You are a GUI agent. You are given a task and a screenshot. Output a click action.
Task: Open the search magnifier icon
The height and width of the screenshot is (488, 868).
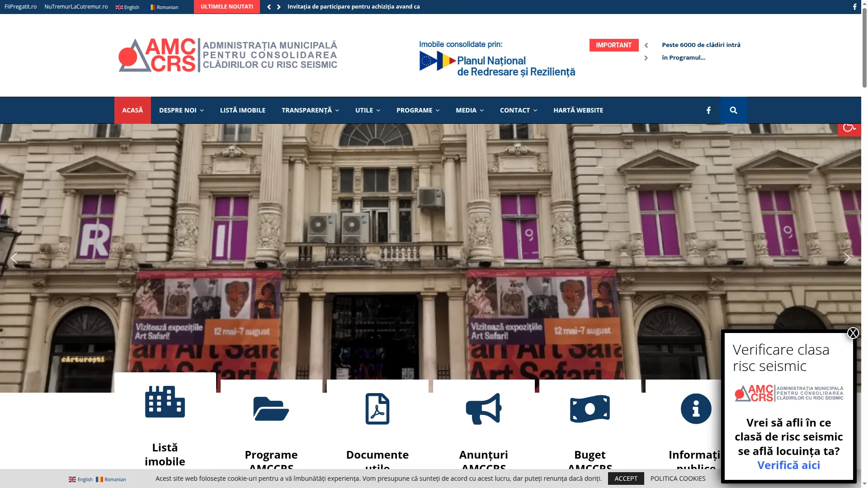point(733,110)
